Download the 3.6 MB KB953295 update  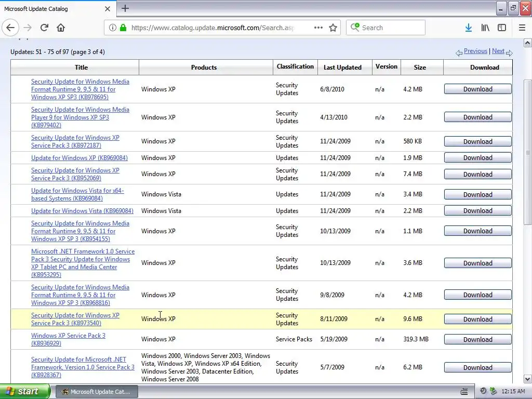click(x=478, y=263)
